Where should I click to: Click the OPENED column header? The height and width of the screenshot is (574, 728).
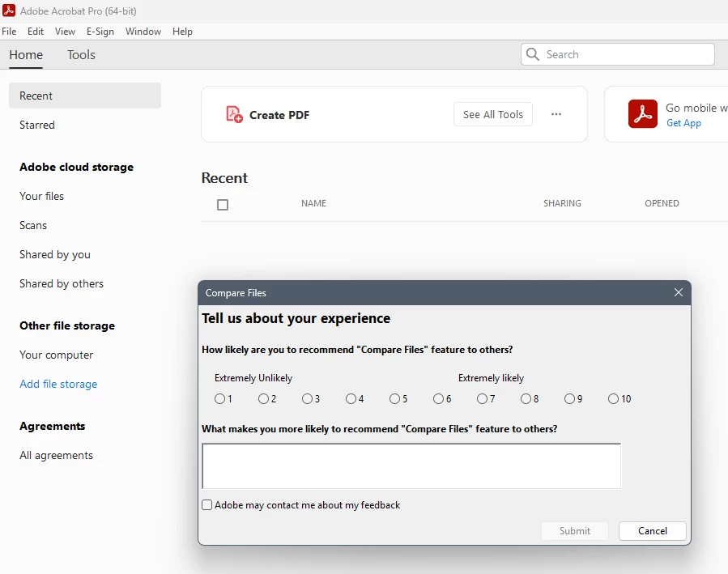pyautogui.click(x=662, y=203)
